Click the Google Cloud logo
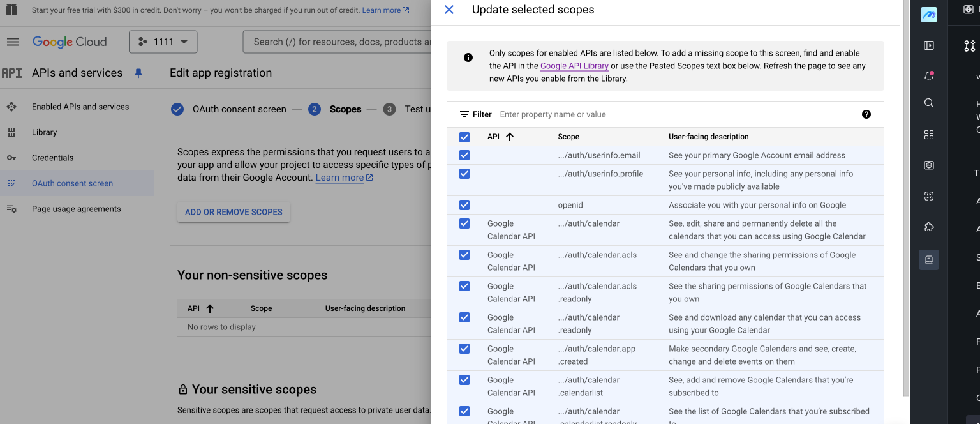 pos(70,42)
